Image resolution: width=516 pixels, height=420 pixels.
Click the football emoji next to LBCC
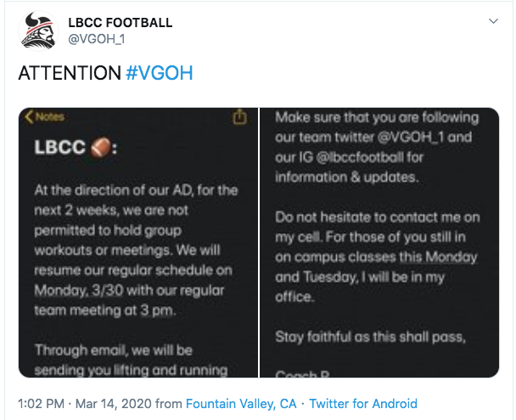tap(101, 148)
